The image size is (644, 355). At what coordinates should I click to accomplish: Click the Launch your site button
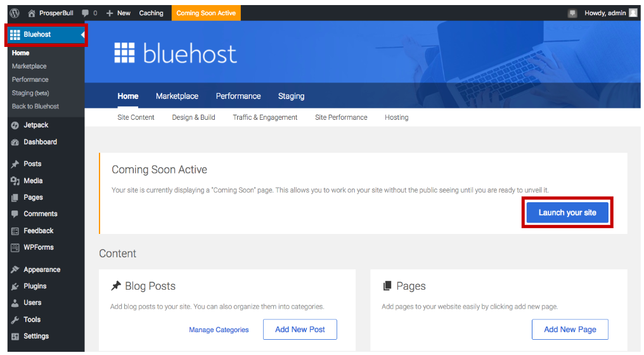(x=567, y=212)
